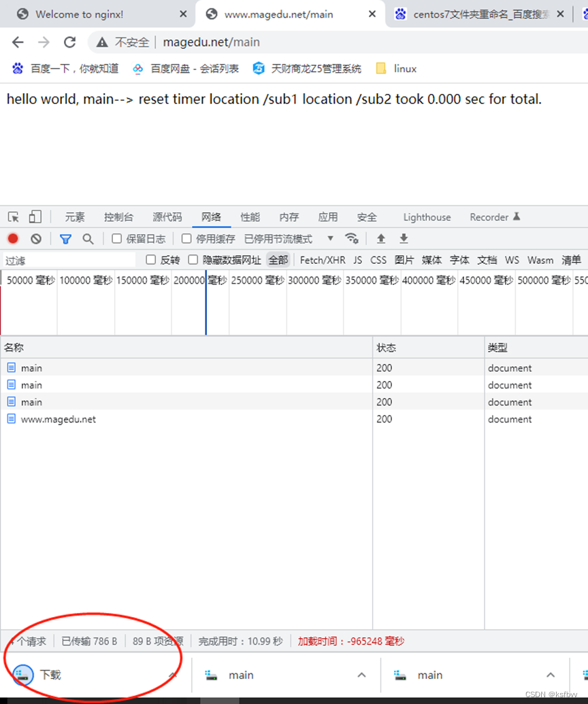Go forward with the browser forward arrow
Image resolution: width=588 pixels, height=704 pixels.
pos(44,42)
